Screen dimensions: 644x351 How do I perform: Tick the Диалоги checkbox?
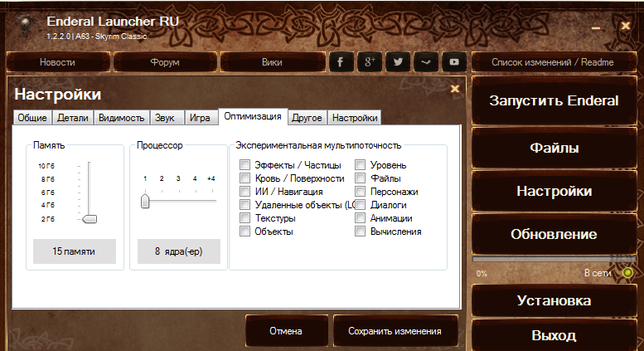click(361, 205)
